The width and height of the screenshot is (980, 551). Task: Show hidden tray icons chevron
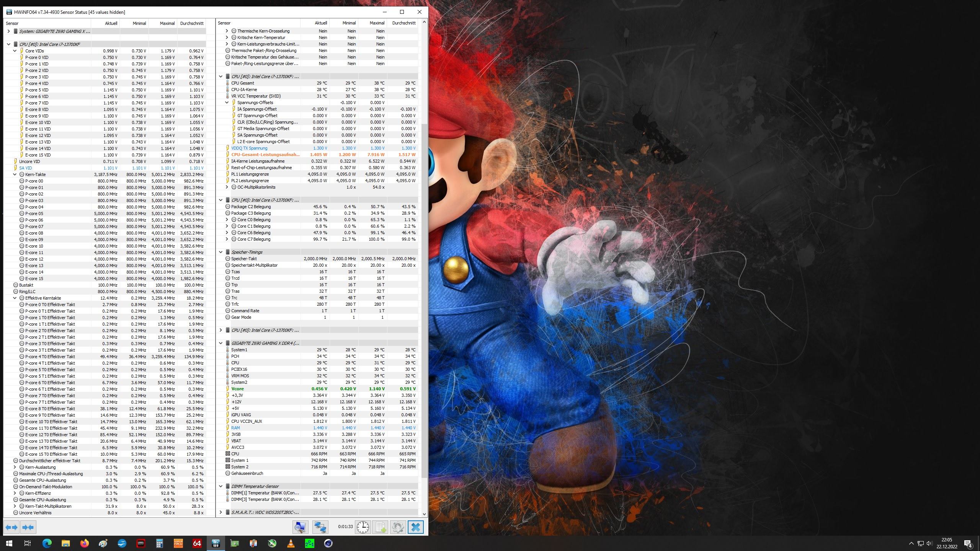click(x=911, y=543)
